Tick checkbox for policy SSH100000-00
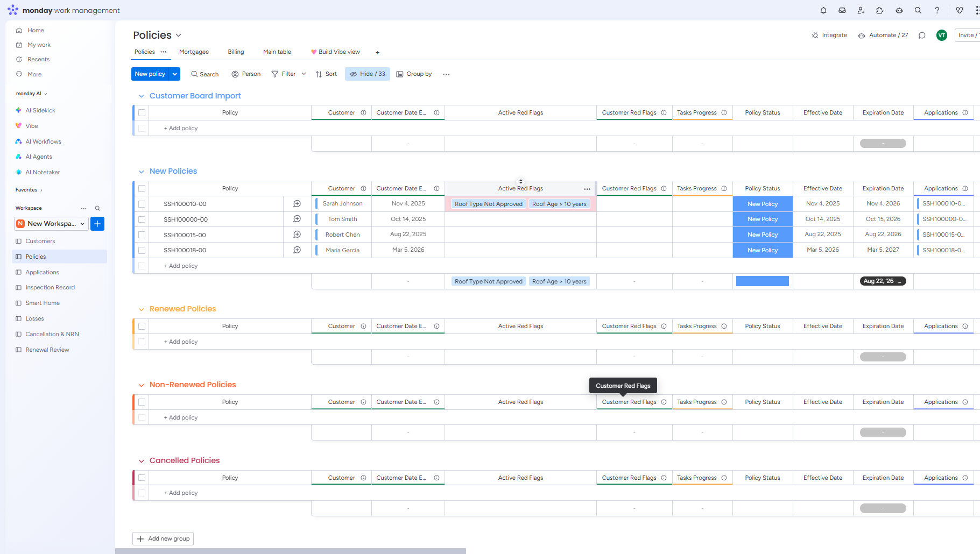 pos(142,219)
